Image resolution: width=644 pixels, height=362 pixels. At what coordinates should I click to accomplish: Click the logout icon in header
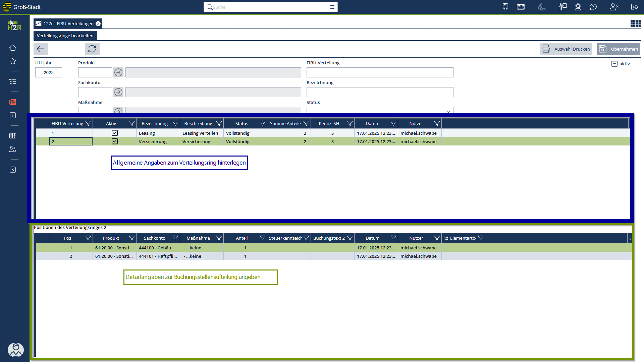[x=635, y=7]
